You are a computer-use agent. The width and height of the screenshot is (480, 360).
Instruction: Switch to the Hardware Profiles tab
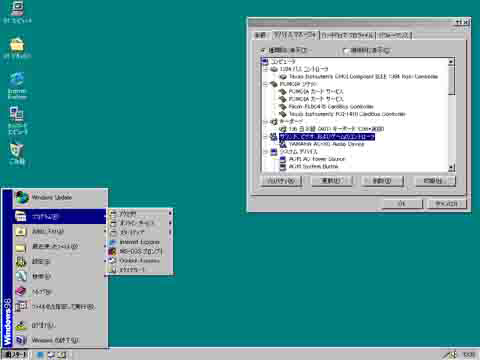(348, 35)
